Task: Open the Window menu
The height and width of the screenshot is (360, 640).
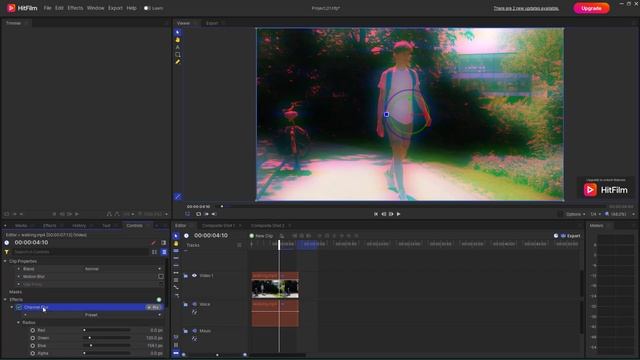Action: pos(96,8)
